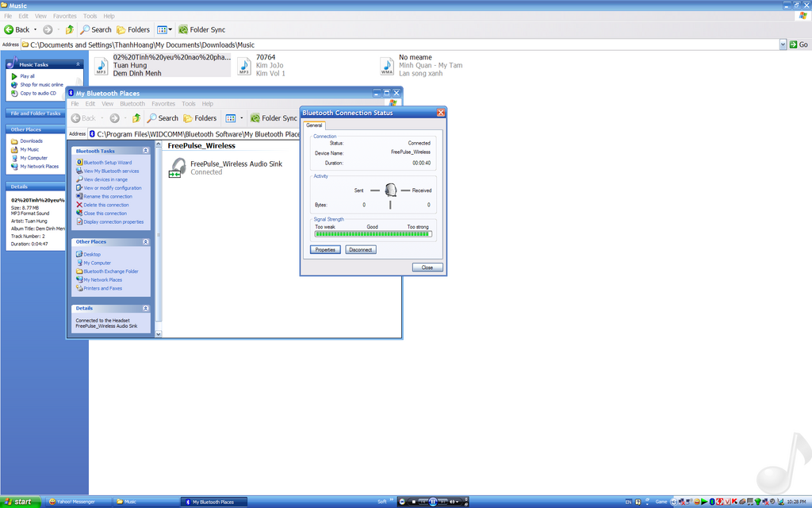Pause playback in taskbar media player
The image size is (812, 508).
[x=433, y=502]
